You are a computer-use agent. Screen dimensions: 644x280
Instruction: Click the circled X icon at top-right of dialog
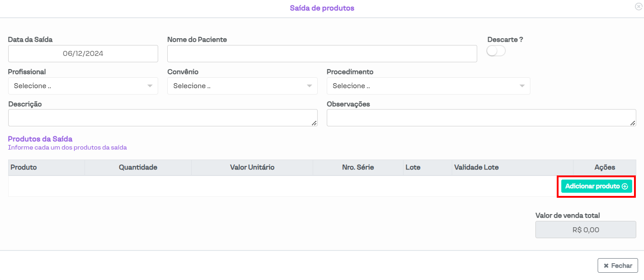pos(639,6)
